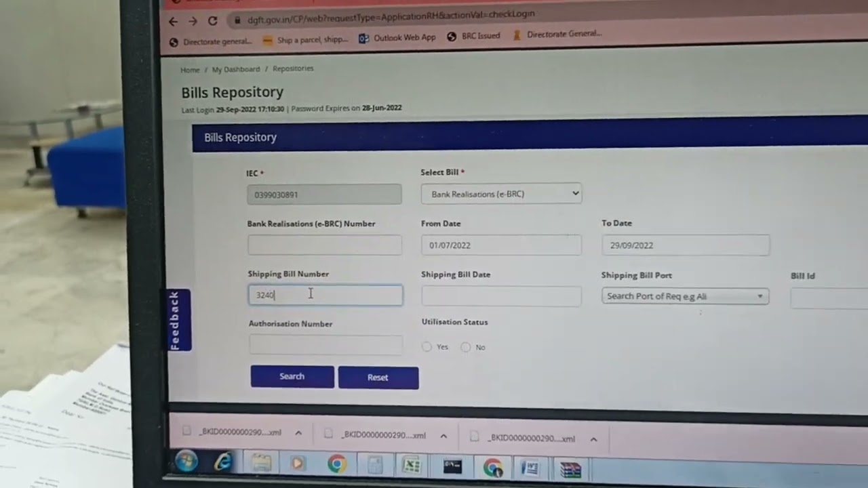Open the Feedback side tab
Screen dimensions: 868x488
coord(178,320)
